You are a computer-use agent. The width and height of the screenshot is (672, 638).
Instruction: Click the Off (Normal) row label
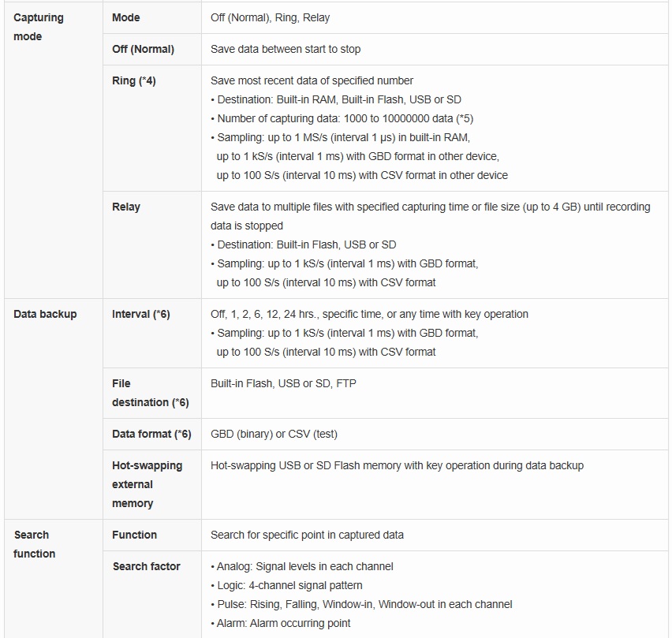pos(143,49)
